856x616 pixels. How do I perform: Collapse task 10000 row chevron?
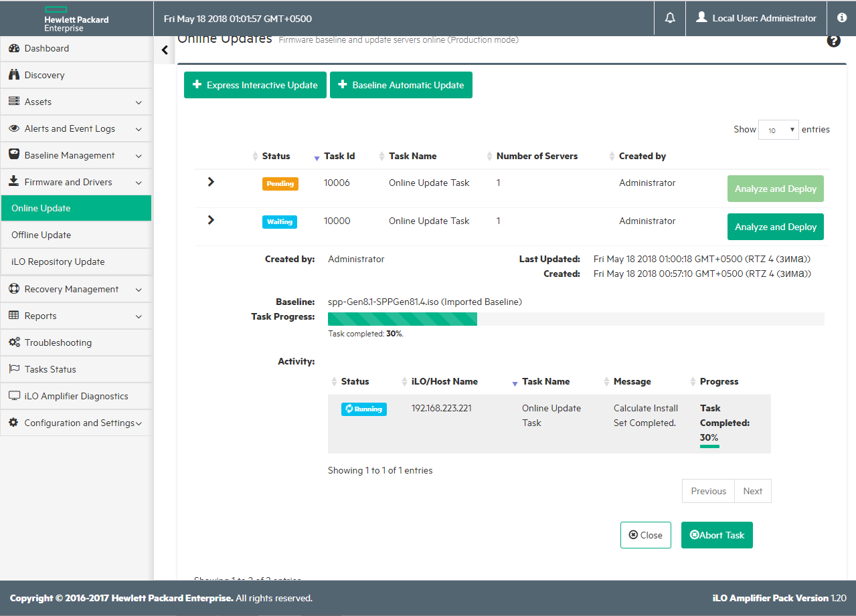(211, 220)
